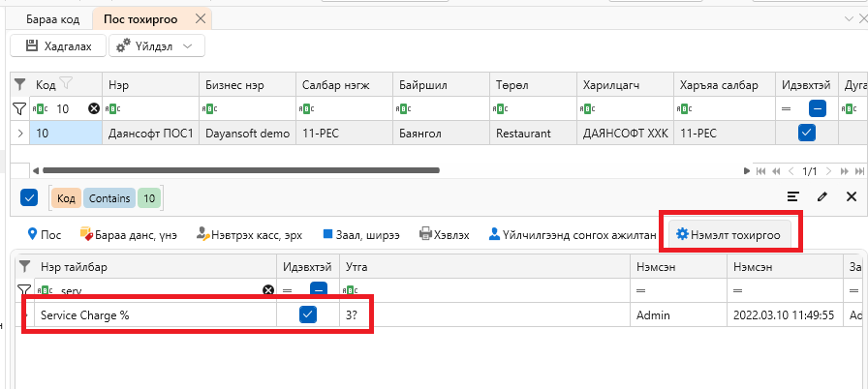Click the equals operator icon under top grid's Идэвхтэй
Image resolution: width=868 pixels, height=389 pixels.
[x=786, y=108]
